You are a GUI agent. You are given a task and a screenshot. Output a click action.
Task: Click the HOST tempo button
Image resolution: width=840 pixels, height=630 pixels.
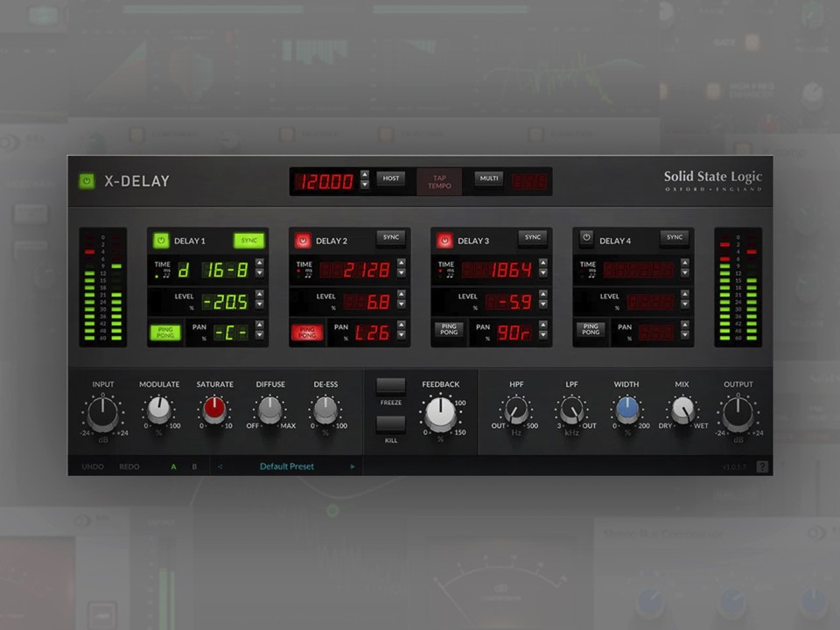390,178
